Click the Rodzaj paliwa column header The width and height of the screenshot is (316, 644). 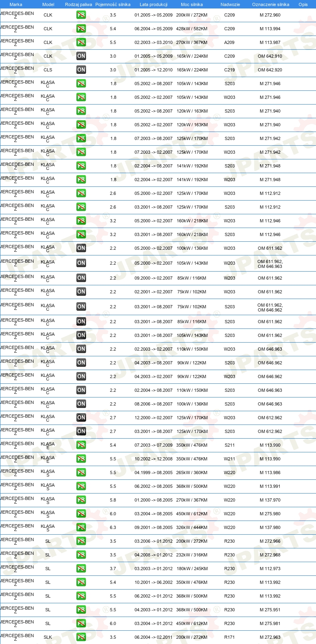pos(78,4)
